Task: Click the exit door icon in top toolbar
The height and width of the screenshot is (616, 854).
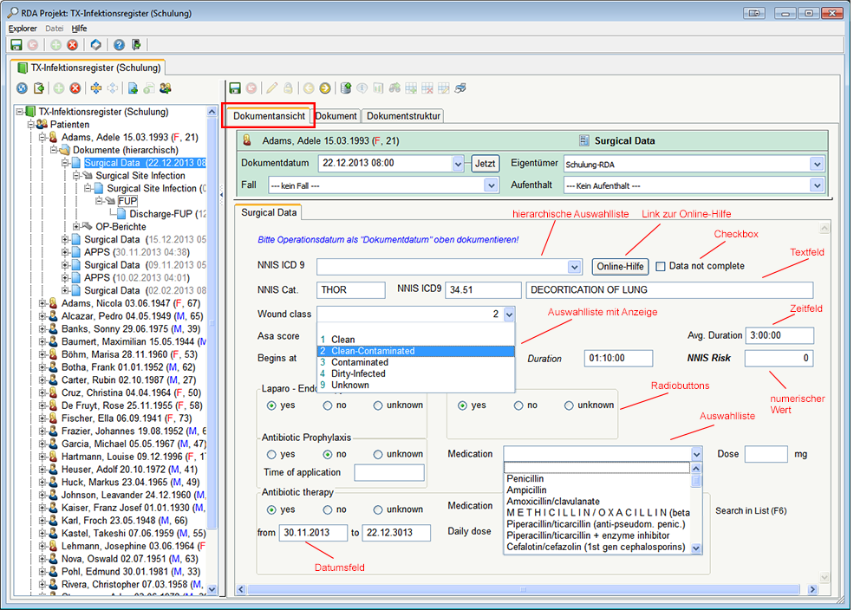Action: (136, 44)
